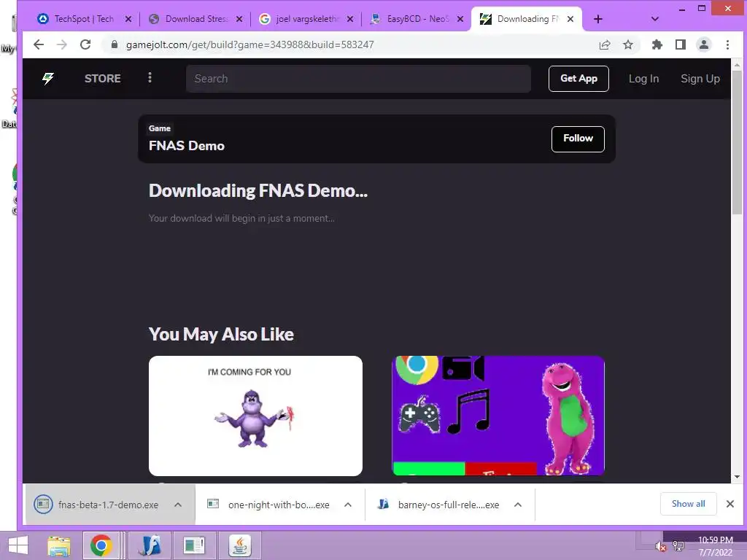Toggle the browser side panel
The height and width of the screenshot is (560, 747).
tap(681, 44)
